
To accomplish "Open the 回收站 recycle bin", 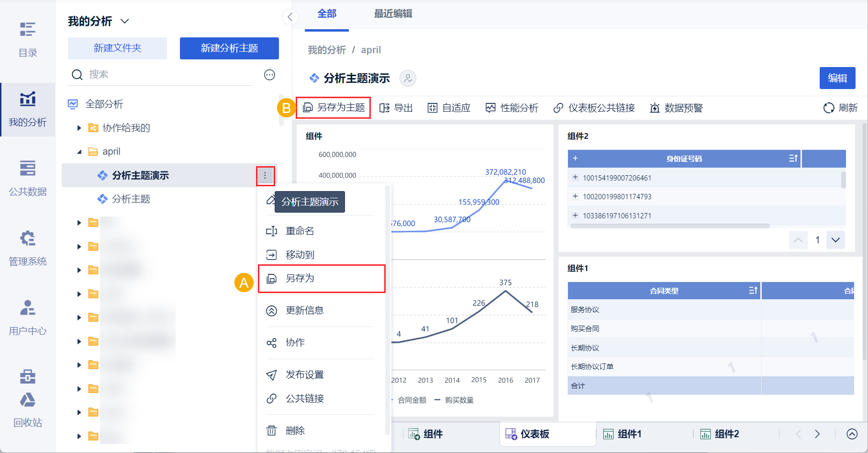I will pos(28,410).
